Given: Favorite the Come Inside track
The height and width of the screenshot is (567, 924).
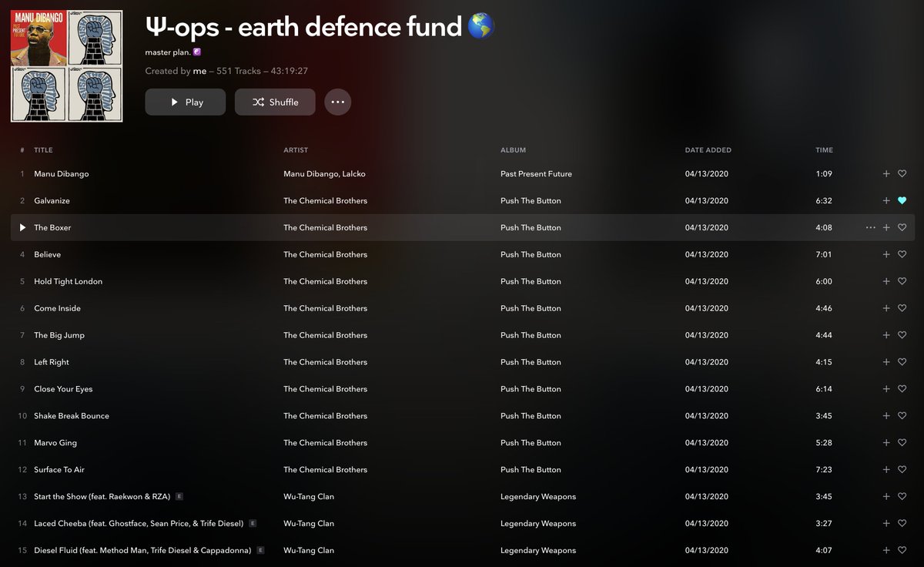Looking at the screenshot, I should pos(902,308).
